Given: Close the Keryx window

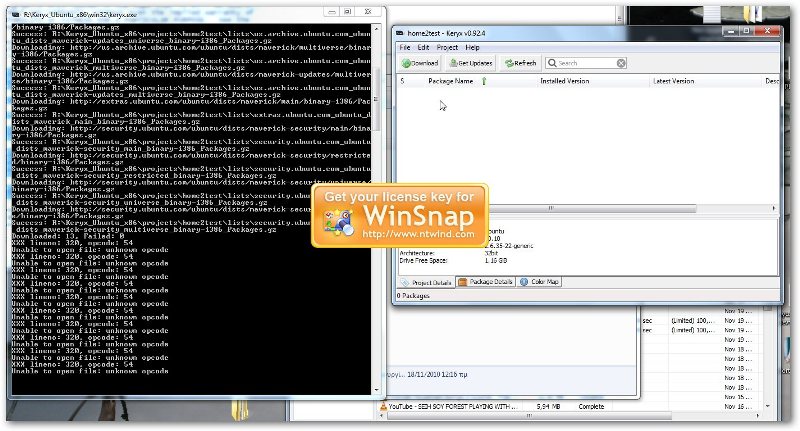Looking at the screenshot, I should click(767, 31).
